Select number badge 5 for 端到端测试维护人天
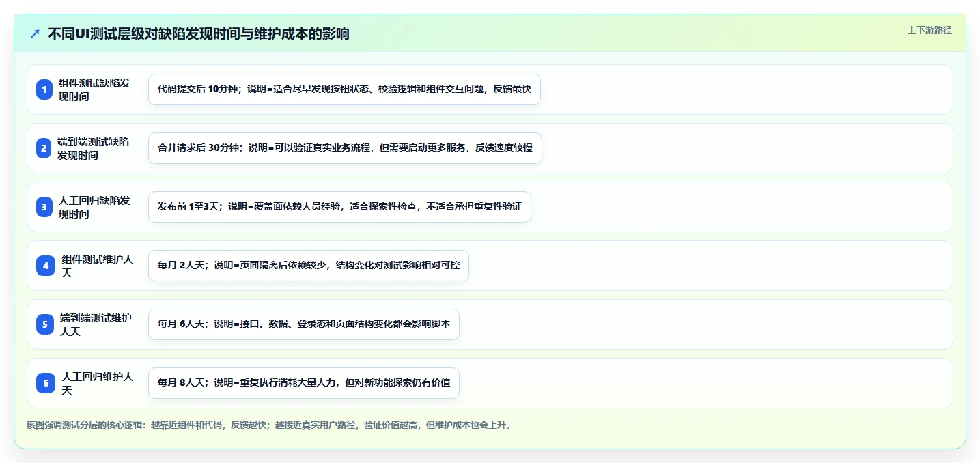The height and width of the screenshot is (463, 980). [x=45, y=324]
